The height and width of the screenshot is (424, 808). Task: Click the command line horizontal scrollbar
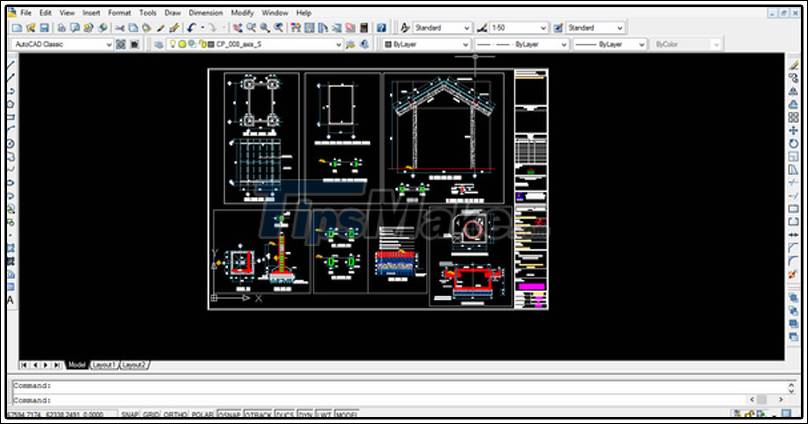(767, 400)
